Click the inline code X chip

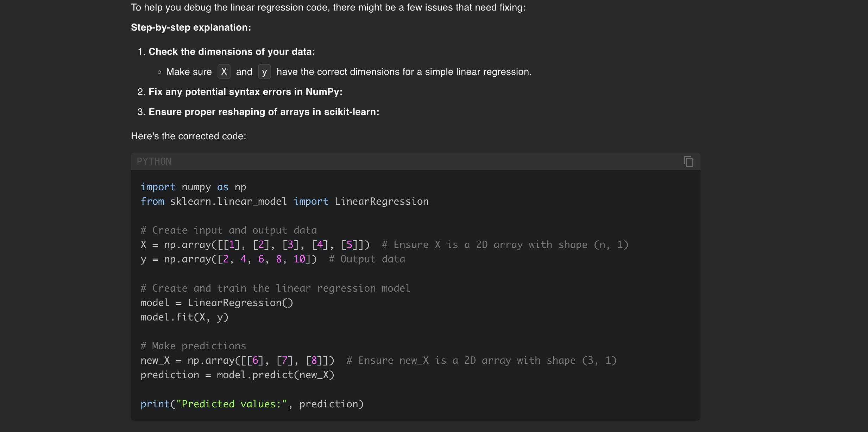click(x=224, y=72)
